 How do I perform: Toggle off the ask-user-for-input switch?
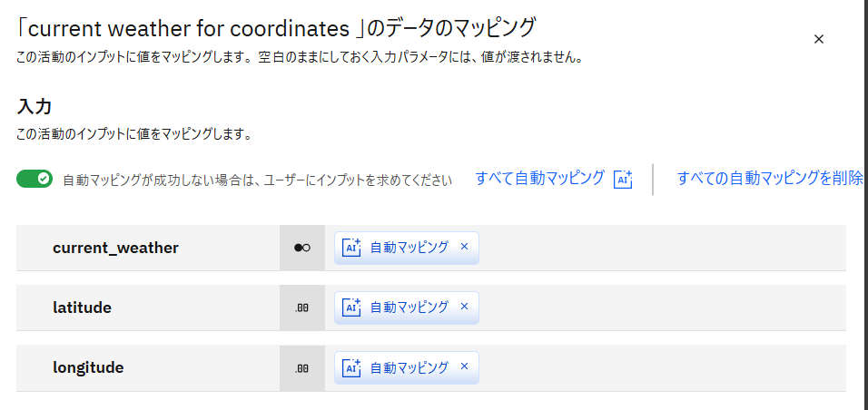35,179
